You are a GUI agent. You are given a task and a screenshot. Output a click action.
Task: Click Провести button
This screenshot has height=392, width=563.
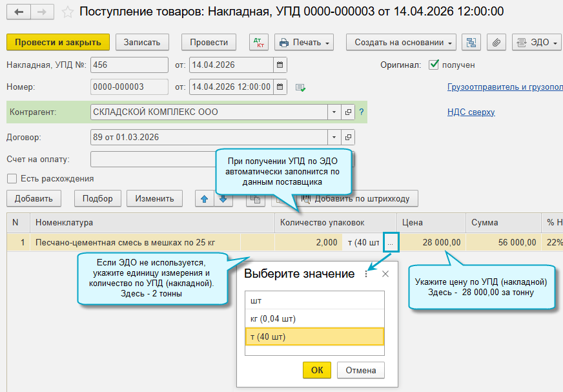coord(209,43)
